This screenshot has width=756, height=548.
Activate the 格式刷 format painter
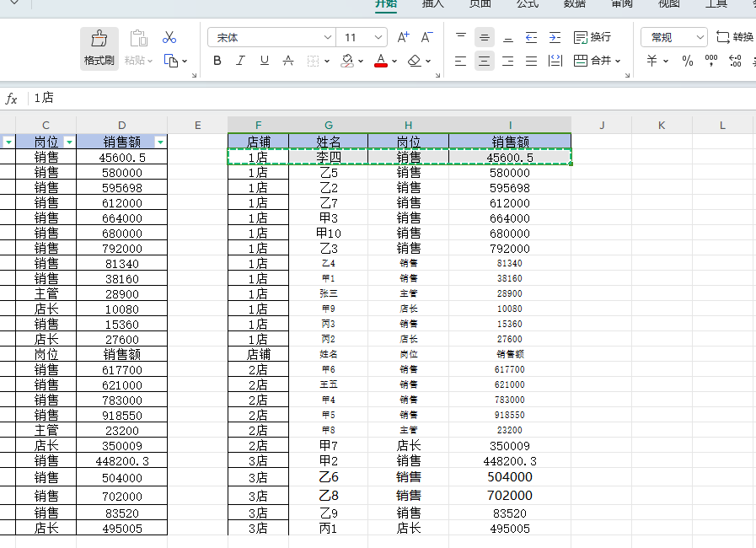pyautogui.click(x=99, y=48)
